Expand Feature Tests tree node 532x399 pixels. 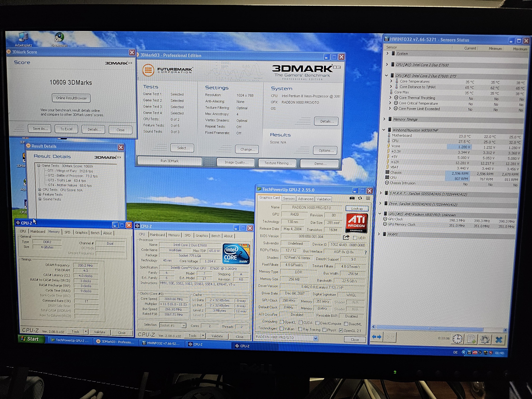pyautogui.click(x=40, y=194)
